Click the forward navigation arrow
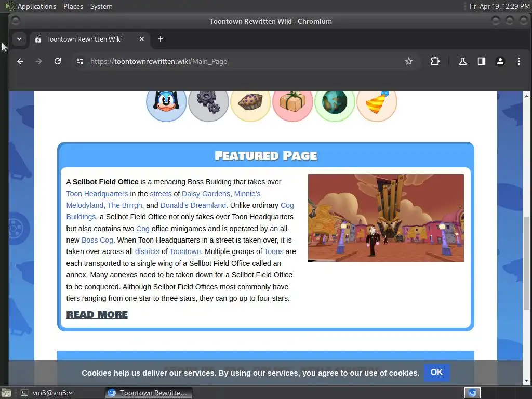This screenshot has height=399, width=532. 38,61
